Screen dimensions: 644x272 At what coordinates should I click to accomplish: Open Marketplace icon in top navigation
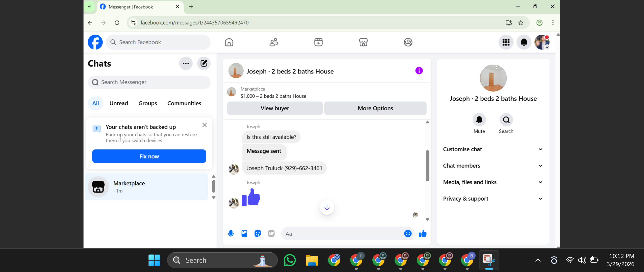coord(363,42)
